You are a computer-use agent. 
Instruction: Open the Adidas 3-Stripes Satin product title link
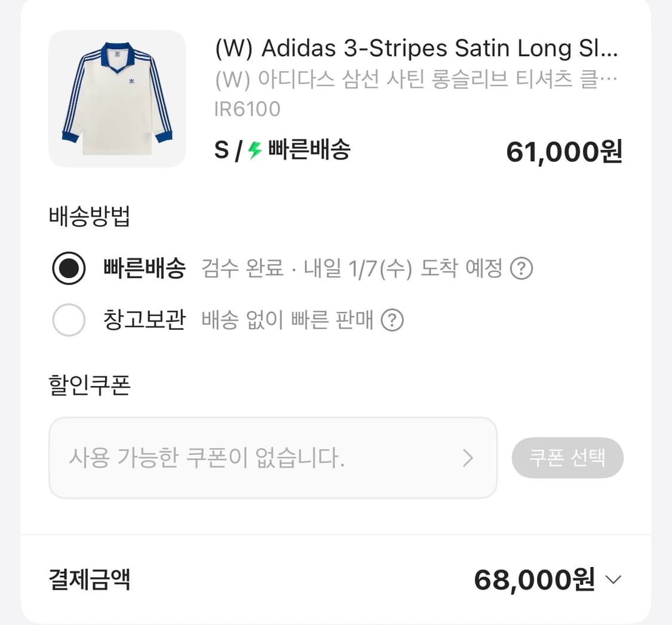click(416, 48)
